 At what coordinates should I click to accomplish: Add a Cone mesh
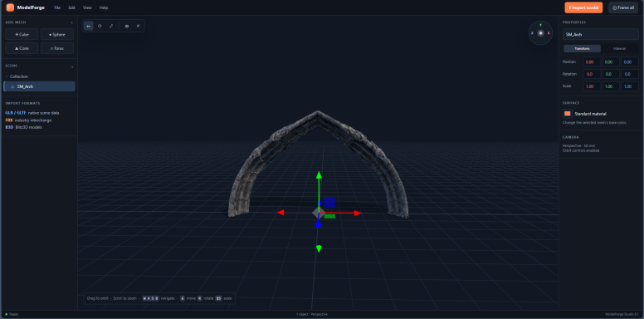click(x=22, y=48)
